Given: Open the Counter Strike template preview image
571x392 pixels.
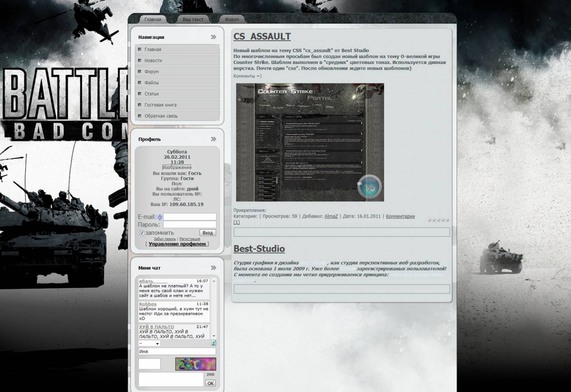Looking at the screenshot, I should click(x=310, y=142).
